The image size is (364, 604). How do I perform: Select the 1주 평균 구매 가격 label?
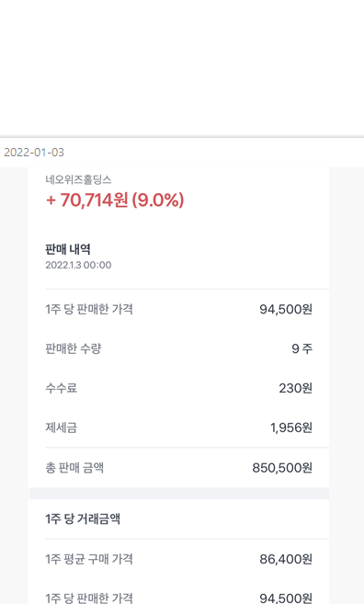pos(89,559)
